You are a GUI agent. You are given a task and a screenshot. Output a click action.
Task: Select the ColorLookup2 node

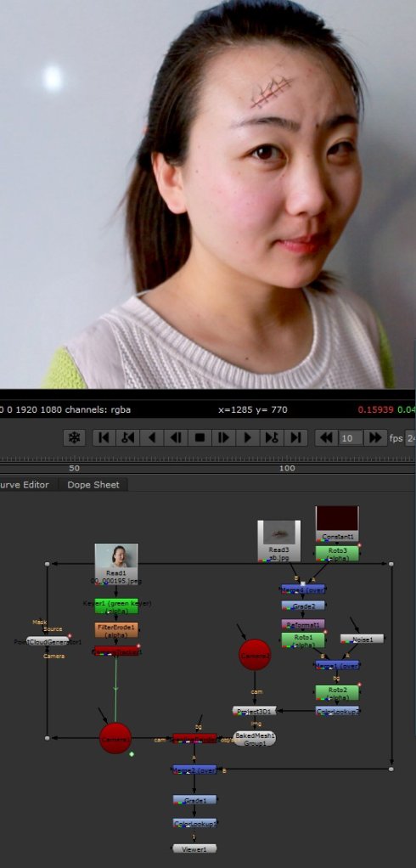[337, 711]
